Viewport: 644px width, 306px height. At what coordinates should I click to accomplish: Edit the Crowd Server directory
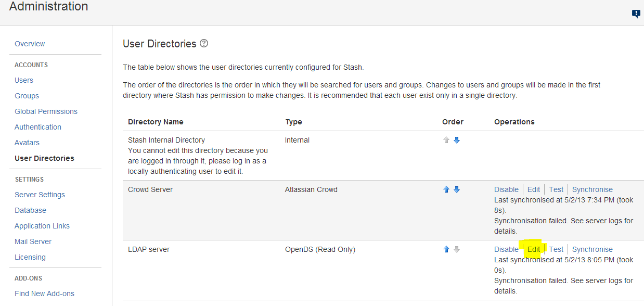(534, 189)
